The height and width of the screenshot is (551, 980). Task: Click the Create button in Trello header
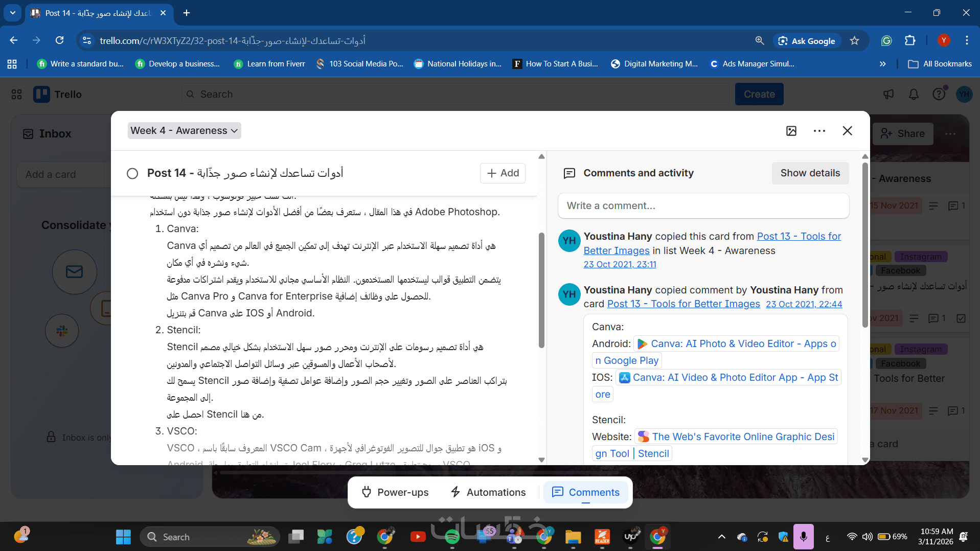[x=759, y=95]
